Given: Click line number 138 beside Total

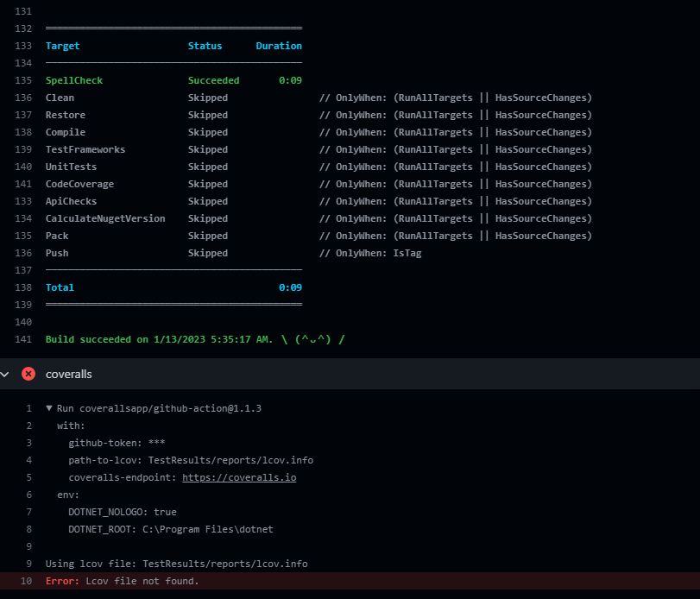Looking at the screenshot, I should pyautogui.click(x=23, y=287).
